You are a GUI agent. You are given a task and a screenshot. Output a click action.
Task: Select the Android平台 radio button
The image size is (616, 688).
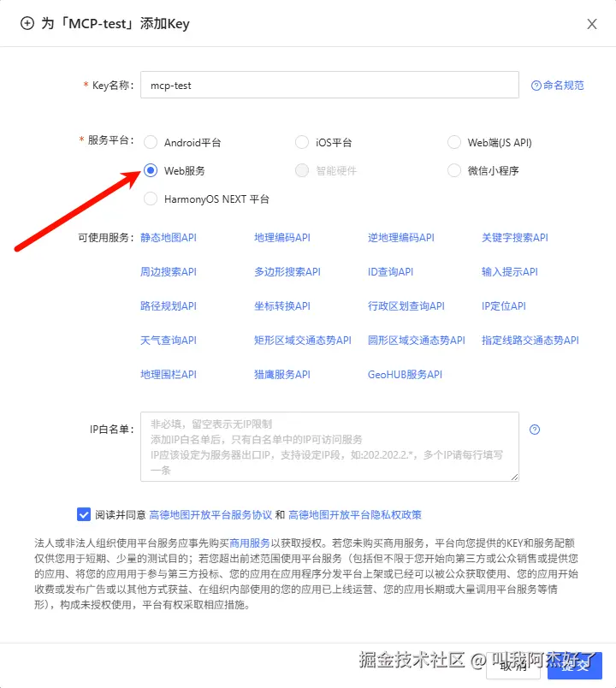[x=151, y=142]
